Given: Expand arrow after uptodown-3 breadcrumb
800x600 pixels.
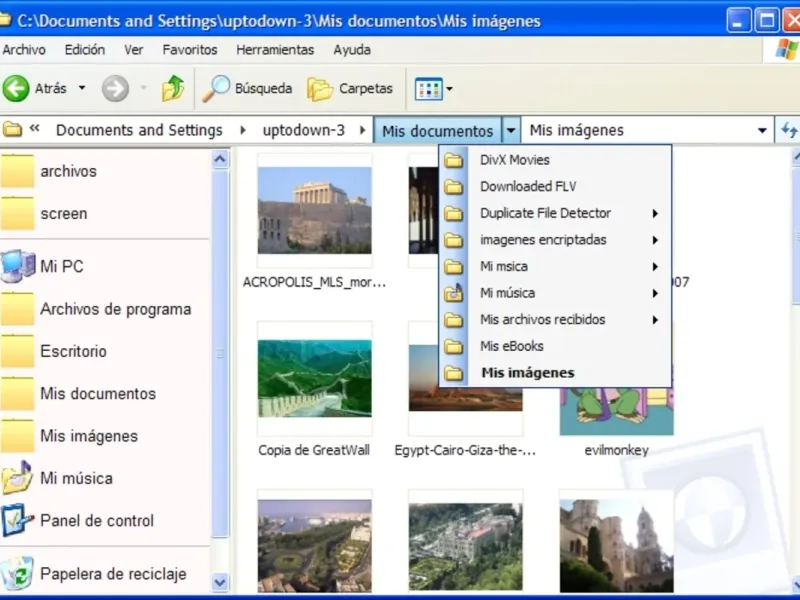Looking at the screenshot, I should click(x=362, y=130).
